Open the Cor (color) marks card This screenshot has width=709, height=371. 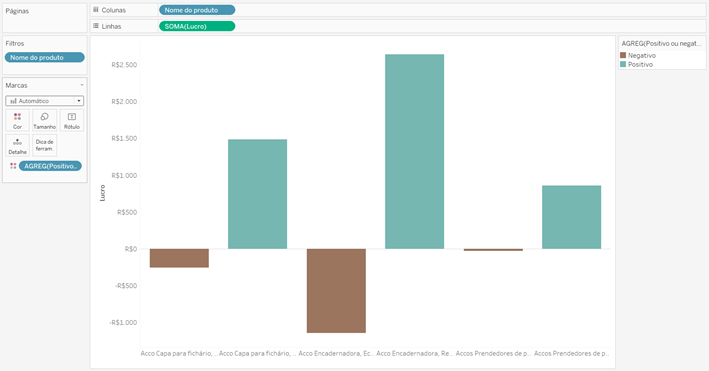click(17, 120)
